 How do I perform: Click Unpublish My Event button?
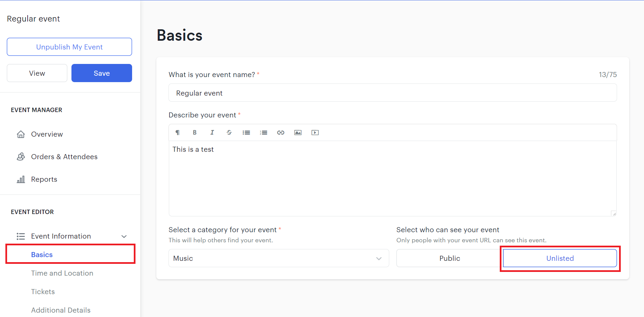[69, 47]
